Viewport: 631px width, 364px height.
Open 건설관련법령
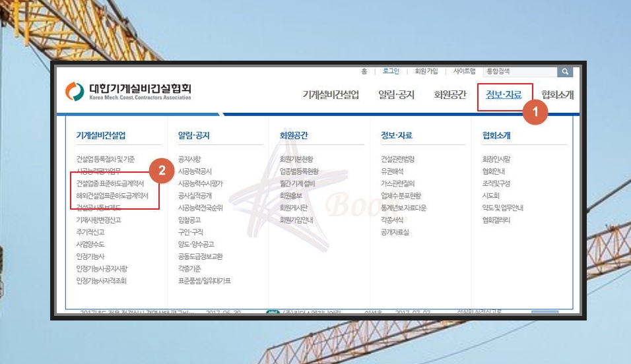(x=398, y=160)
